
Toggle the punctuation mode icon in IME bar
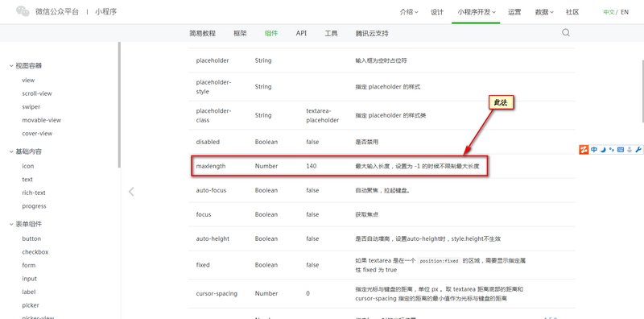(x=612, y=150)
